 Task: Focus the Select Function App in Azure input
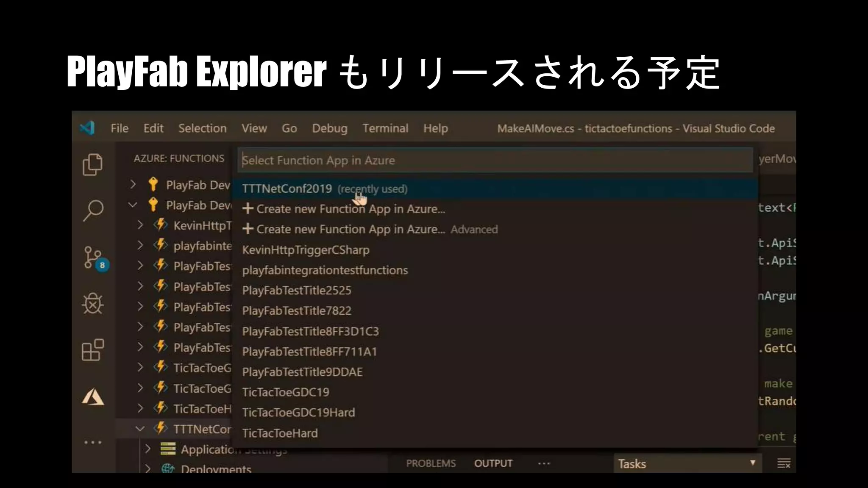tap(495, 160)
